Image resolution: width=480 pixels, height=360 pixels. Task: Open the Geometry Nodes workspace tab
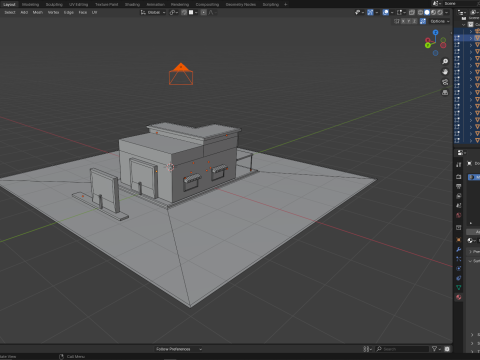[x=241, y=4]
